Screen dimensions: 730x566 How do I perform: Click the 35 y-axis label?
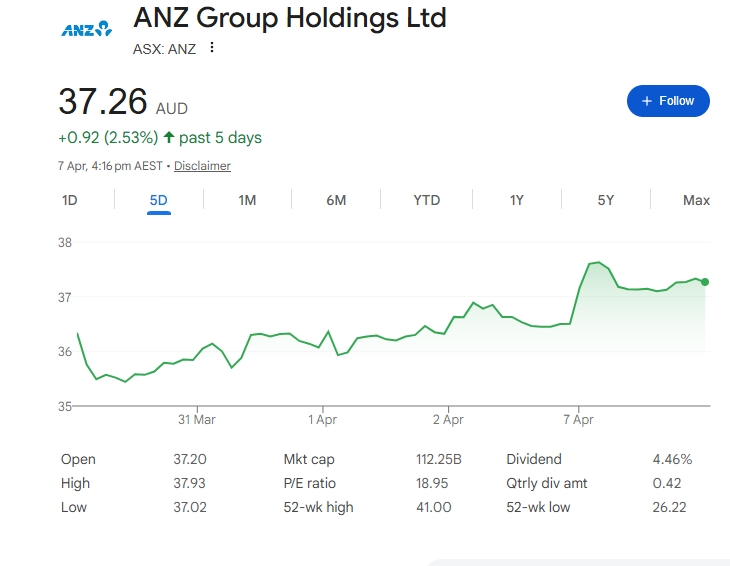pos(65,406)
